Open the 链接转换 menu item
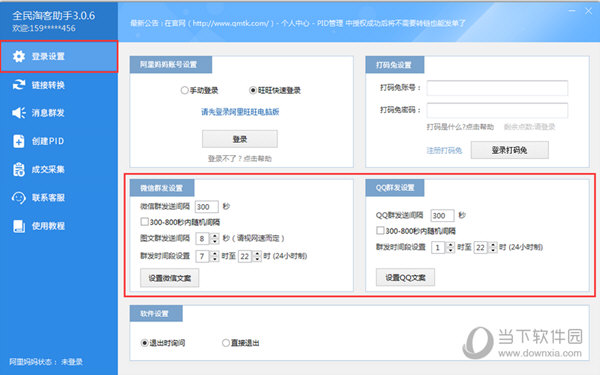The image size is (600, 375). click(x=59, y=85)
